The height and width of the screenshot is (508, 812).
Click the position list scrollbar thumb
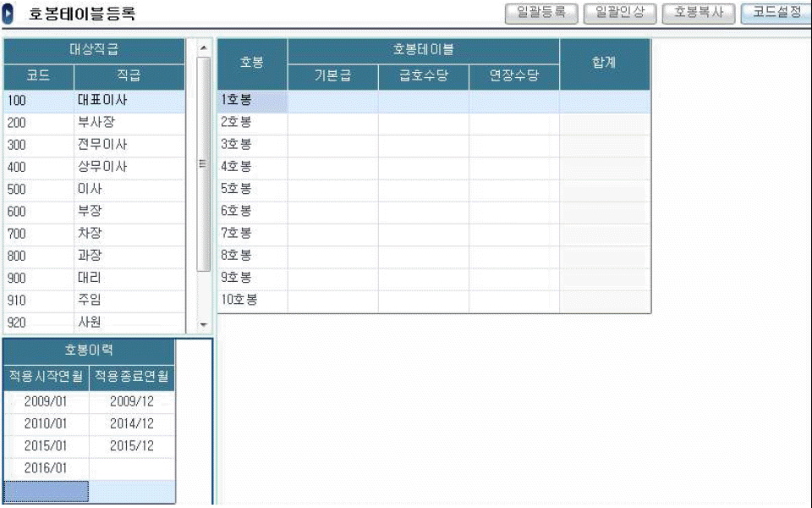tap(203, 163)
